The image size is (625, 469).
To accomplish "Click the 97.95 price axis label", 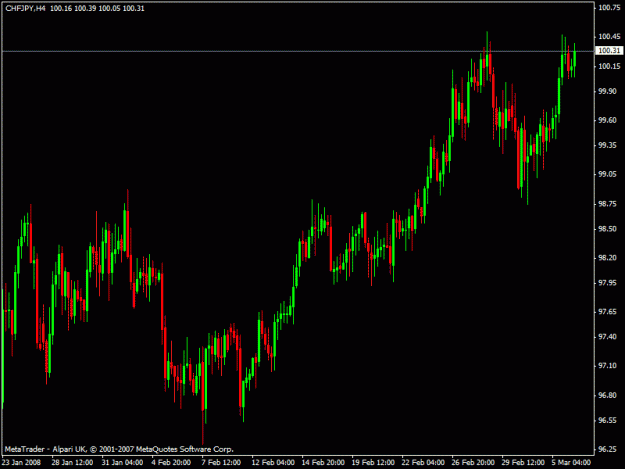I will [607, 283].
